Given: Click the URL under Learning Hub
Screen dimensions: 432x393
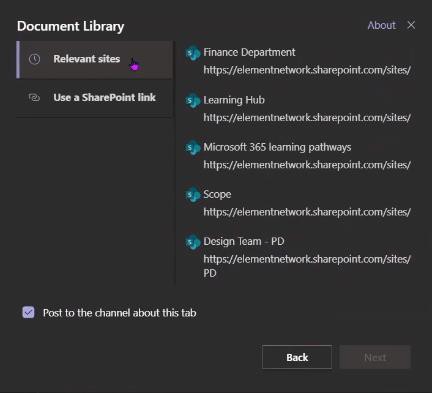Looking at the screenshot, I should (307, 118).
